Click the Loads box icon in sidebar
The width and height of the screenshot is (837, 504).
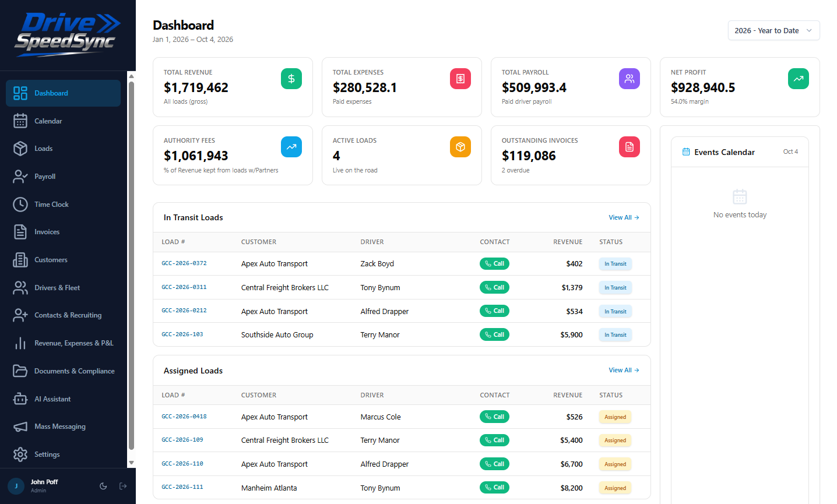point(20,149)
